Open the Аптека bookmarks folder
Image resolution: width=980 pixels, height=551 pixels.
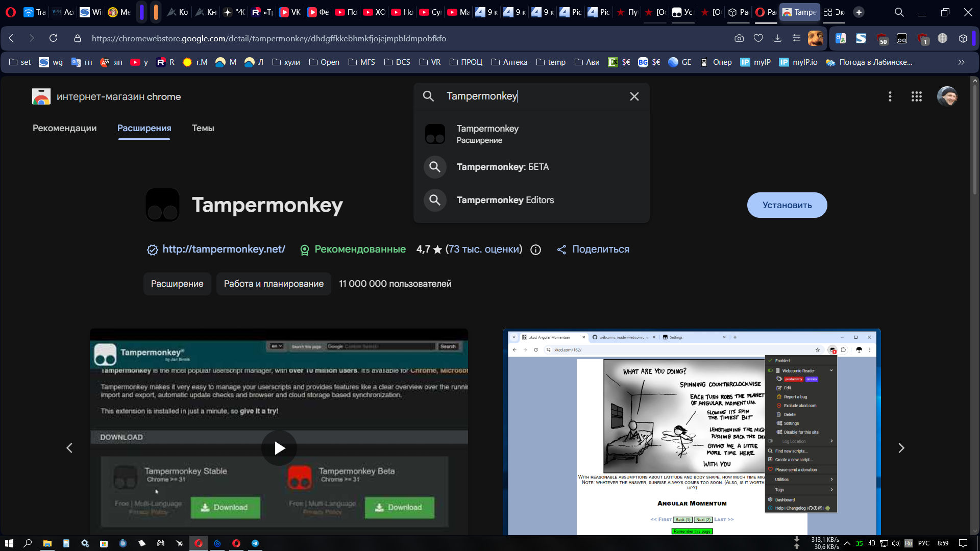click(x=509, y=62)
